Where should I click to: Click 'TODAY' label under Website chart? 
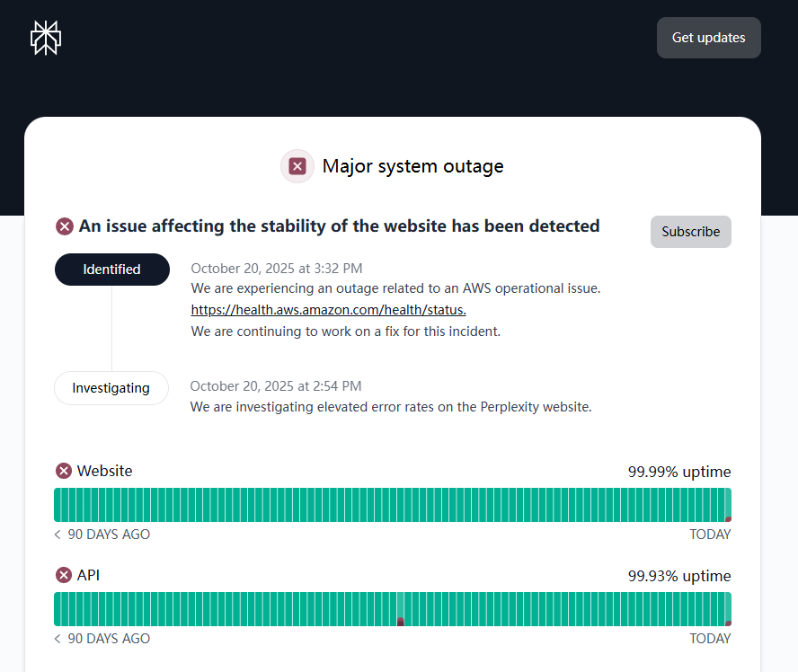(710, 535)
